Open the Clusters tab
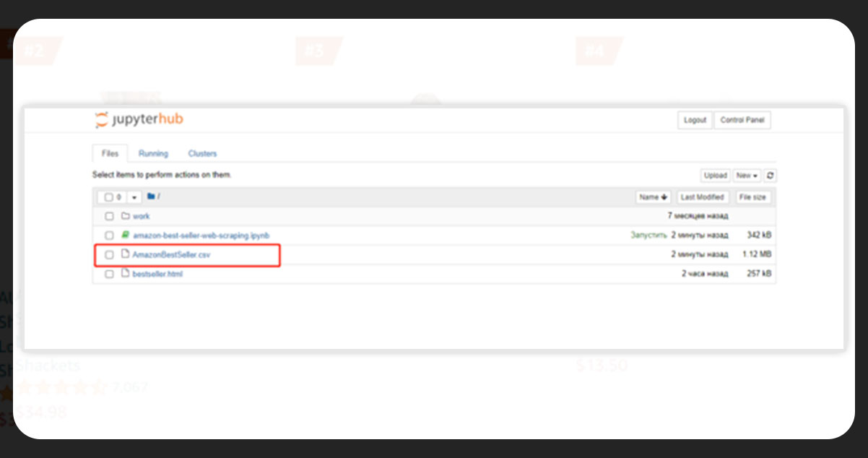Viewport: 868px width, 458px height. [202, 153]
